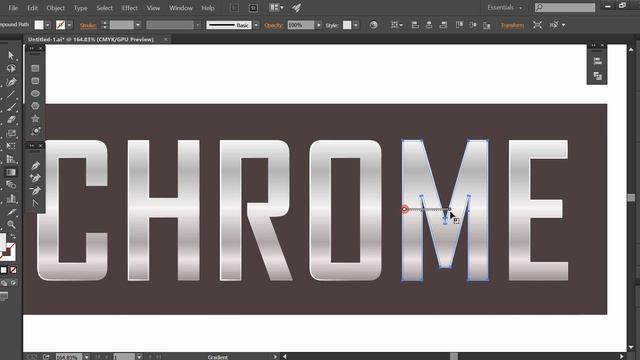
Task: Open Opacity panel link
Action: [273, 25]
